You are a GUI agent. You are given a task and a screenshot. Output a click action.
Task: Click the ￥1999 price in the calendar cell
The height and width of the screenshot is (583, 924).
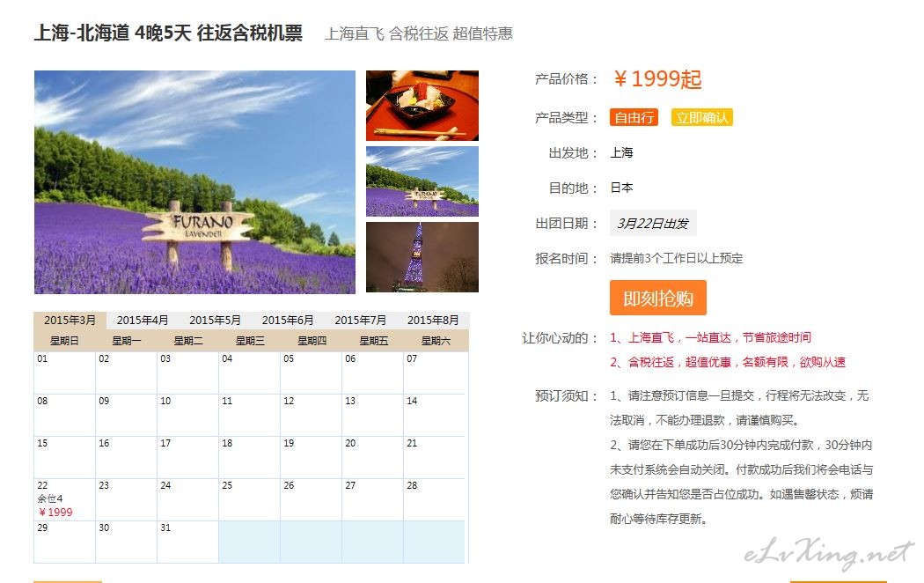[55, 513]
